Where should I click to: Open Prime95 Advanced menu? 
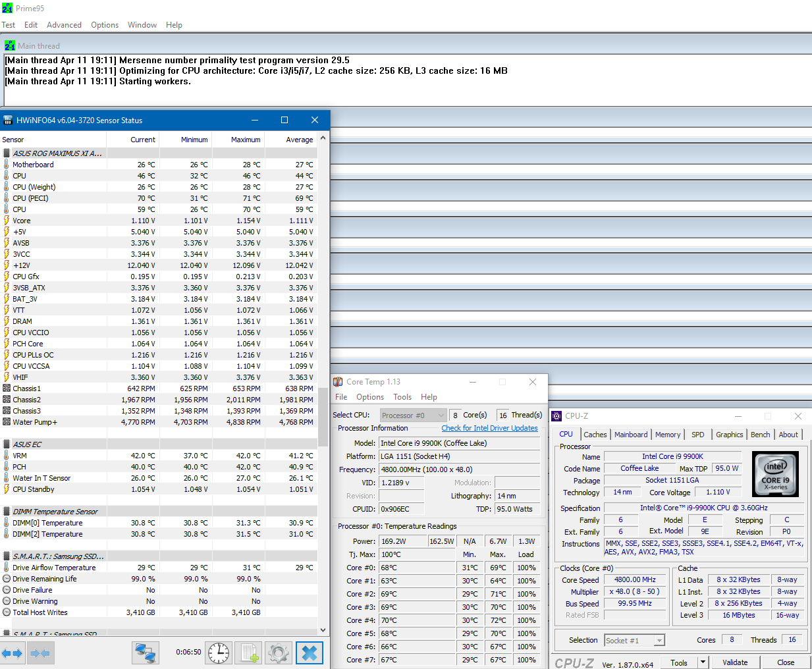[x=64, y=25]
